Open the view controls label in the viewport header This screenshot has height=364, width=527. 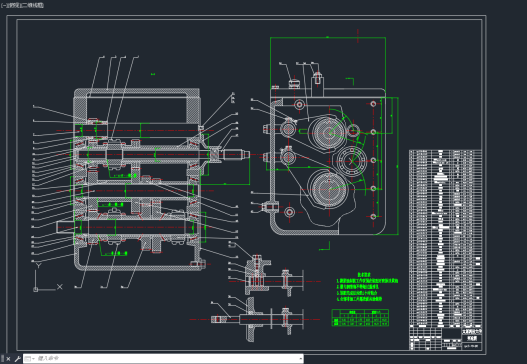[13, 5]
